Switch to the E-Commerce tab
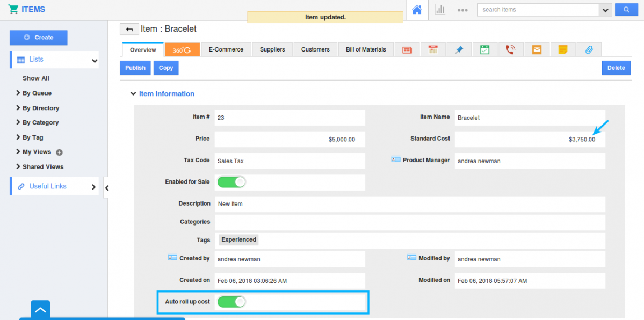Viewport: 644px width, 320px height. point(226,49)
